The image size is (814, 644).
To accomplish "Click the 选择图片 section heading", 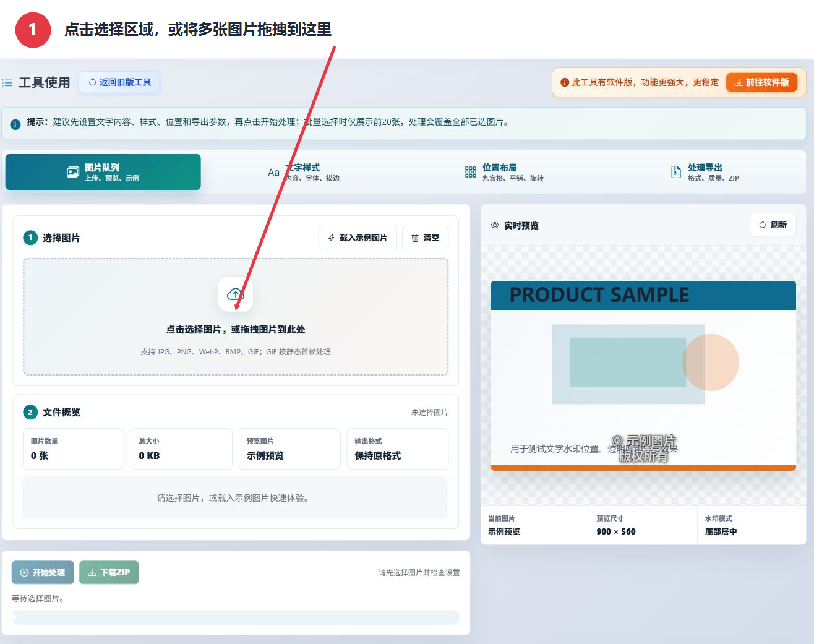I will tap(61, 238).
